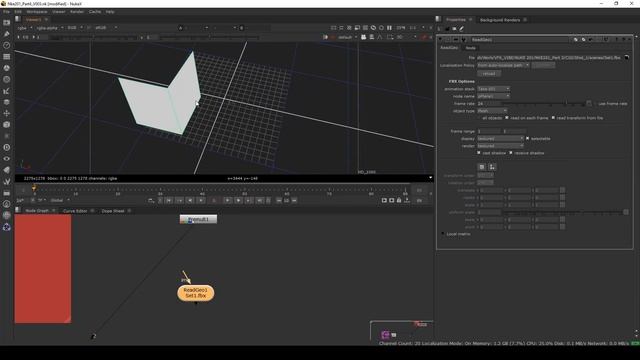The width and height of the screenshot is (640, 360).
Task: Expand the Local matrix section
Action: click(x=443, y=234)
